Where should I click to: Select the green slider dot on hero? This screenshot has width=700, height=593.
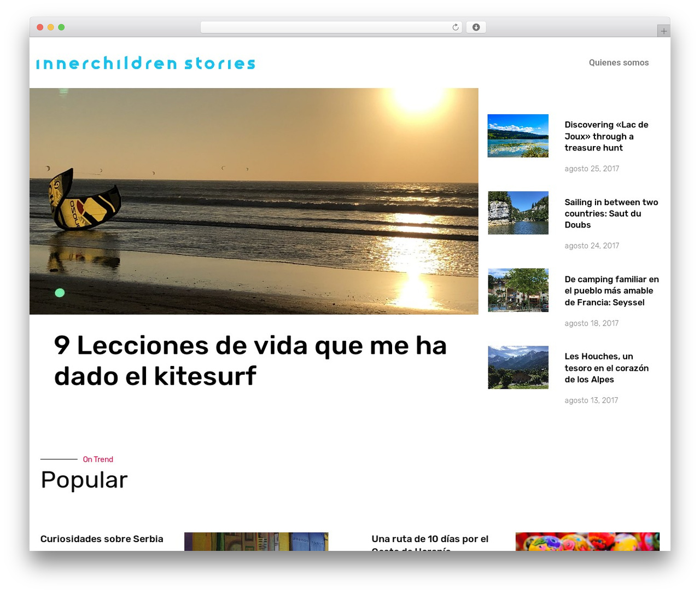60,293
